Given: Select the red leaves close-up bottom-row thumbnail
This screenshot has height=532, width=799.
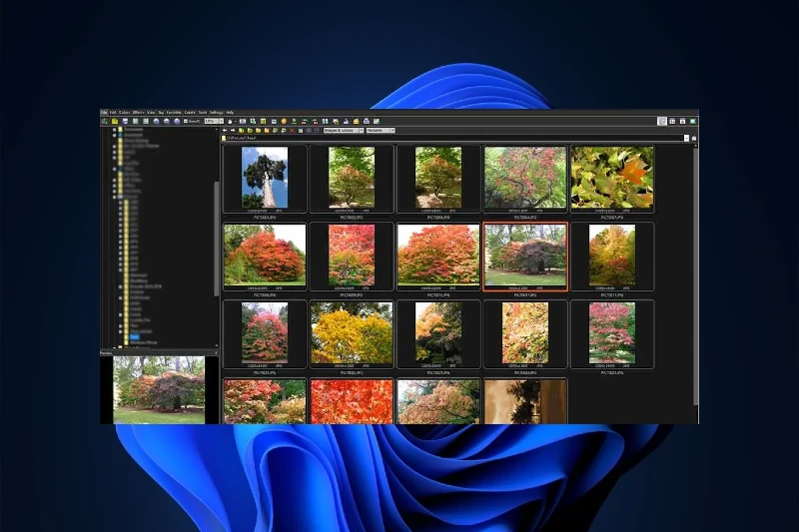Looking at the screenshot, I should [352, 402].
